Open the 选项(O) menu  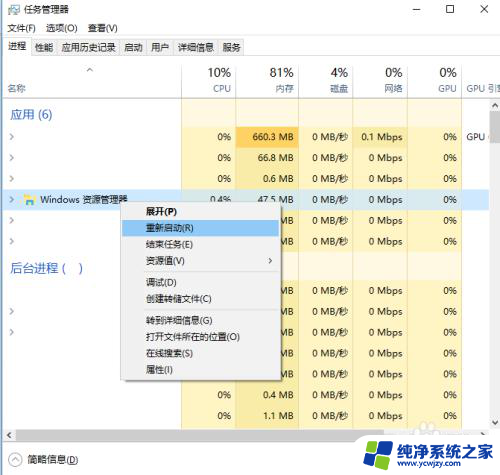pos(62,28)
